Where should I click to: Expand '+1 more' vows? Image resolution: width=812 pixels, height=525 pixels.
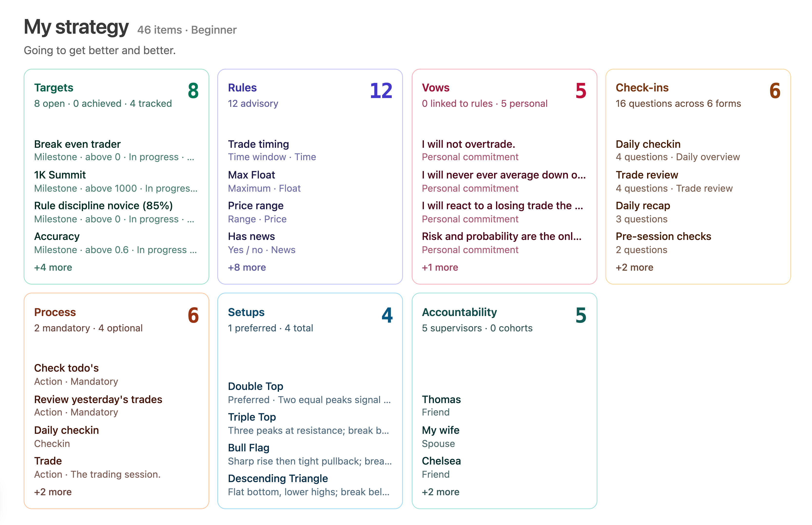click(x=440, y=267)
